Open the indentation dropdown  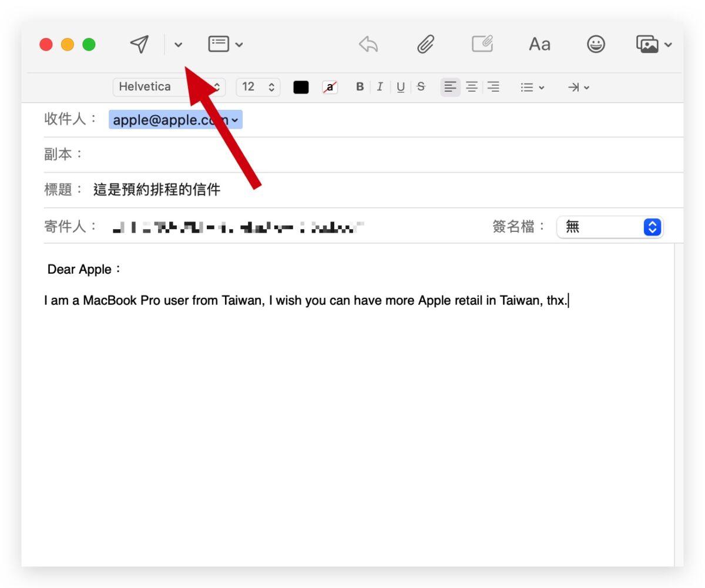578,87
